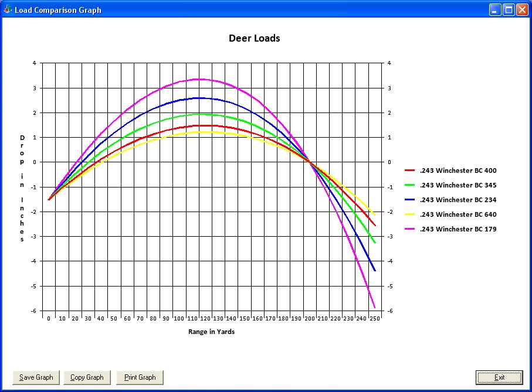Click the yellow legend swatch for BC 640
The width and height of the screenshot is (532, 392).
pos(409,214)
